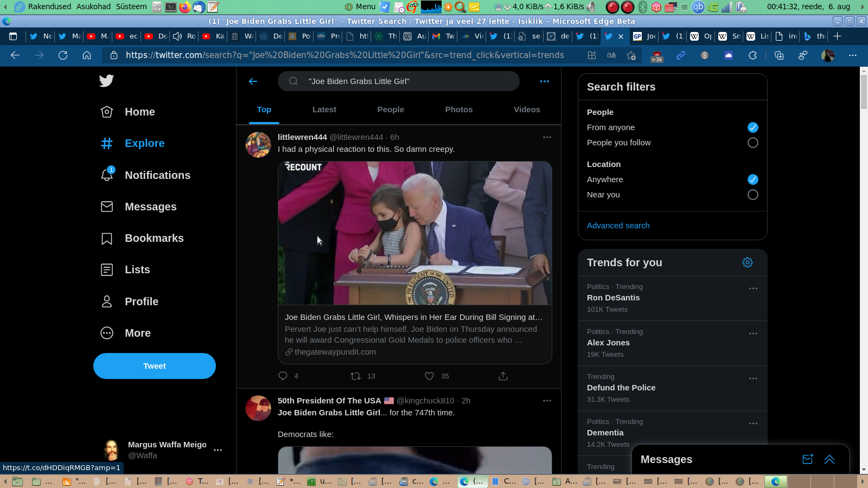This screenshot has height=488, width=868.
Task: Open the Recount video thumbnail
Action: coord(415,233)
